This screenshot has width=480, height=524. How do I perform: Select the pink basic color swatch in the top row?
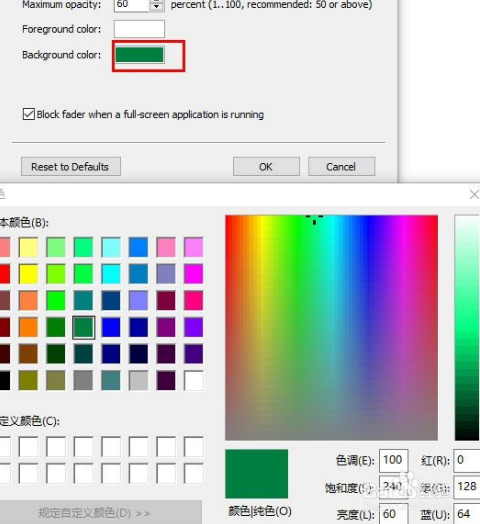(166, 247)
